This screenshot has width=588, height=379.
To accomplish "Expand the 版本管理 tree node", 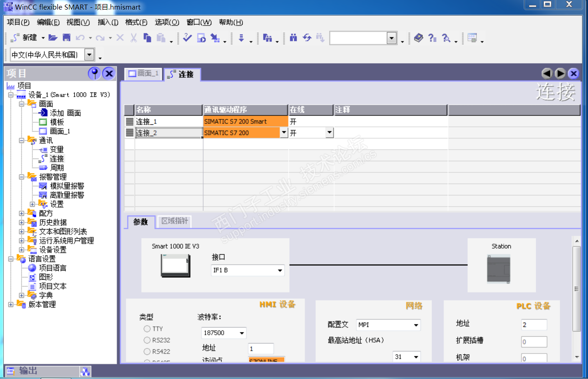I will [x=11, y=304].
